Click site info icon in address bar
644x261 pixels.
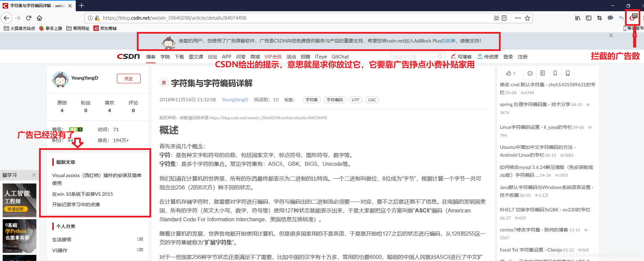tap(90, 18)
